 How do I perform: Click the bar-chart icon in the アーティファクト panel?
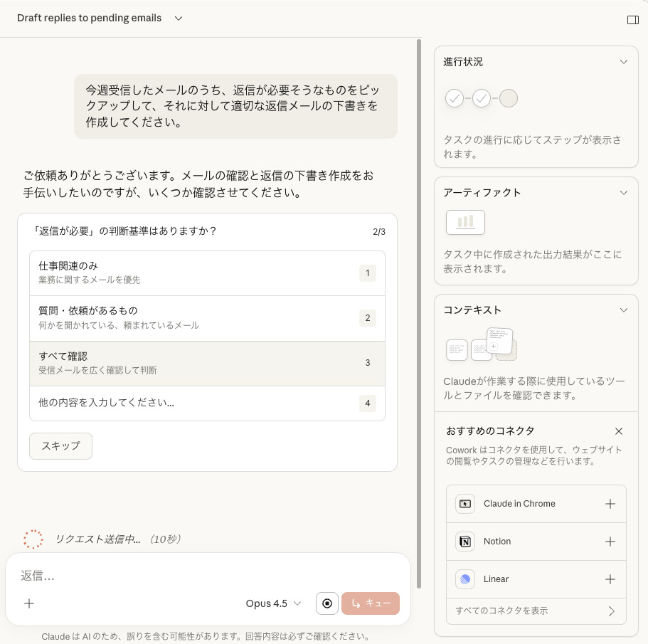465,222
